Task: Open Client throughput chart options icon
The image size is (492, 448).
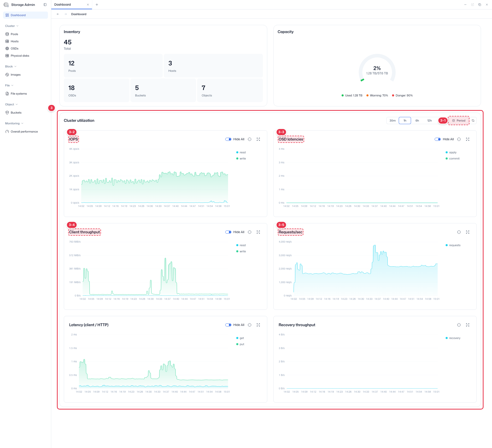Action: (250, 232)
